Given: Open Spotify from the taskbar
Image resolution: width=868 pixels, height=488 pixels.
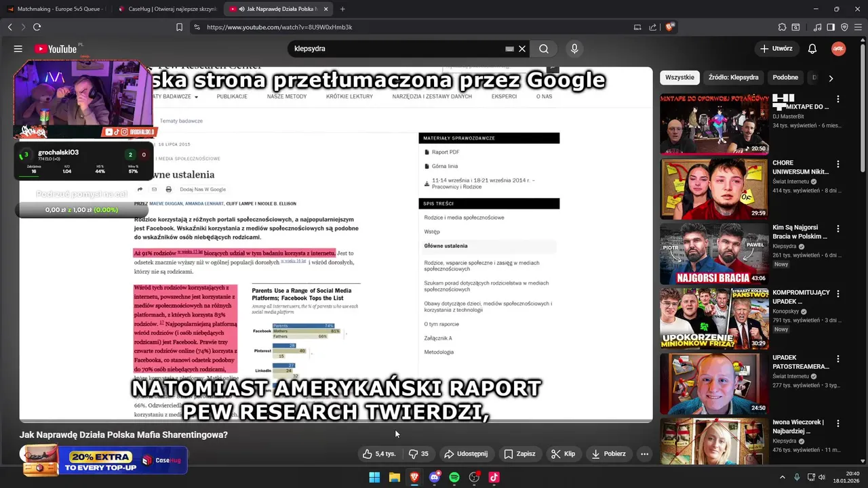Looking at the screenshot, I should (x=454, y=477).
